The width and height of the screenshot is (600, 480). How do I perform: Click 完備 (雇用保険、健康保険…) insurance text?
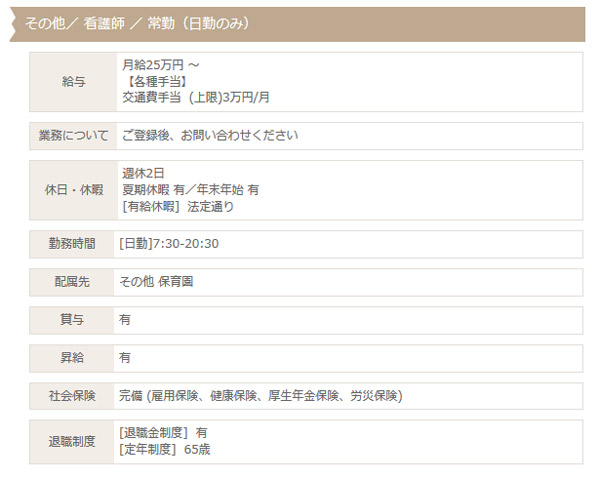pos(261,396)
